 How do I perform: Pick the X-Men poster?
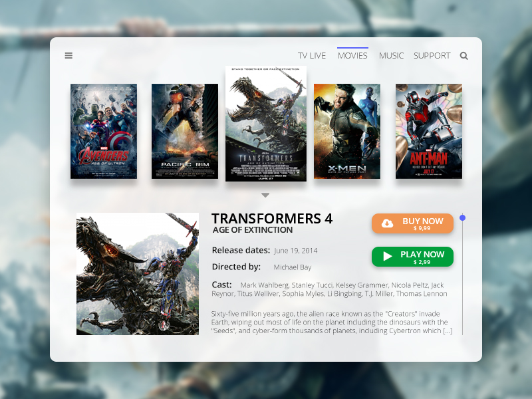[347, 131]
